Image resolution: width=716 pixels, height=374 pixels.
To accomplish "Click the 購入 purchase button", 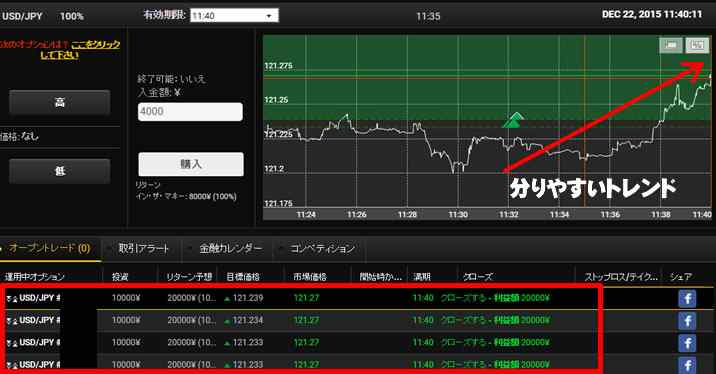I will pos(191,164).
